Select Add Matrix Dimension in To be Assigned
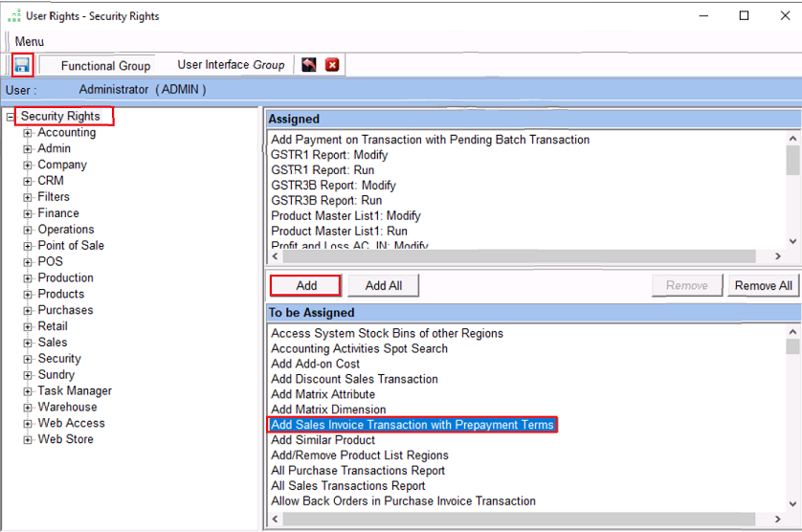Viewport: 802px width, 532px height. (x=328, y=410)
